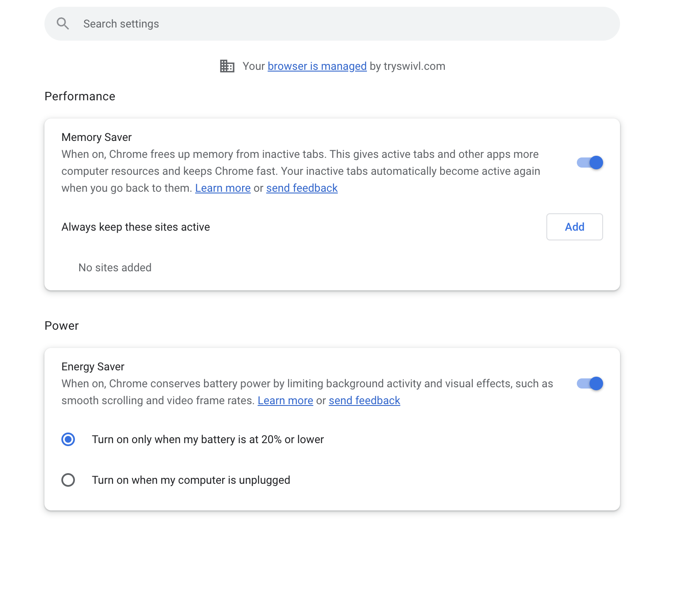Image resolution: width=700 pixels, height=601 pixels.
Task: Click the "No sites added" text
Action: 115,267
